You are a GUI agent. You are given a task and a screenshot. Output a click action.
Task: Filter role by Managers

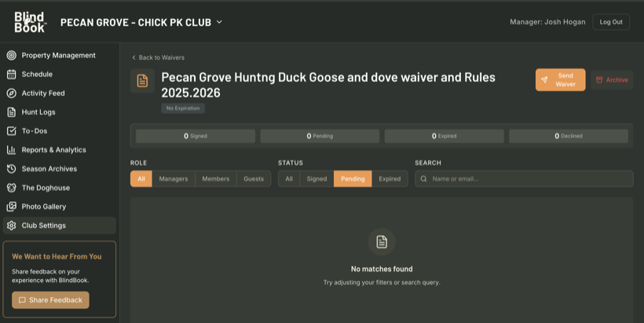pos(174,178)
